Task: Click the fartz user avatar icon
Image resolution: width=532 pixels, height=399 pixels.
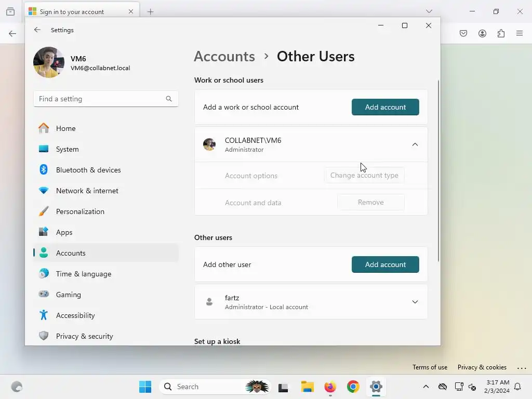Action: pos(209,302)
